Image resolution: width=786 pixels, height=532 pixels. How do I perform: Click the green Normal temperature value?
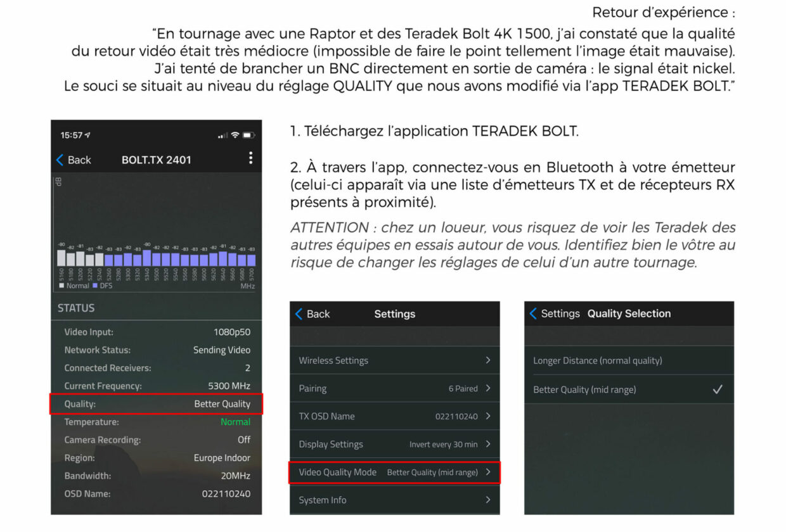235,422
